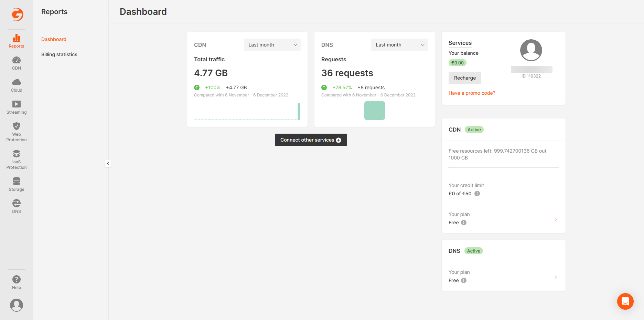Open Web Protection shield icon

pyautogui.click(x=16, y=126)
